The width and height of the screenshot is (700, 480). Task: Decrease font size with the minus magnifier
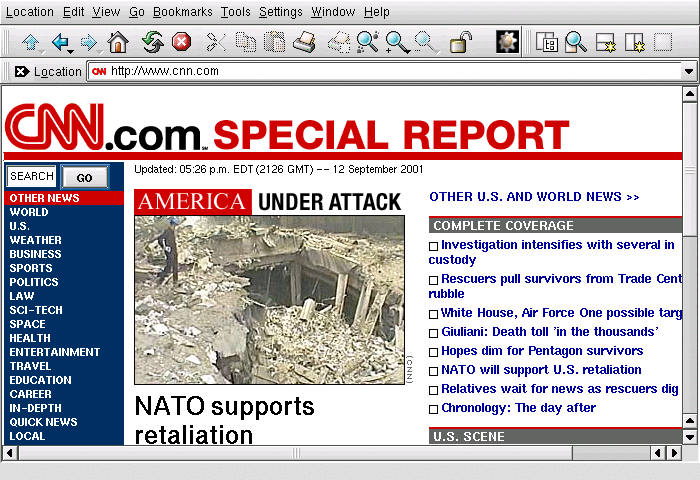click(x=426, y=43)
